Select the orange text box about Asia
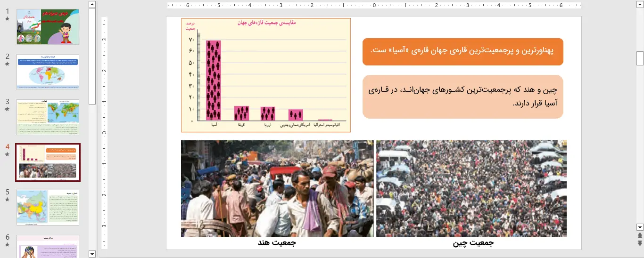This screenshot has height=258, width=644. (462, 51)
